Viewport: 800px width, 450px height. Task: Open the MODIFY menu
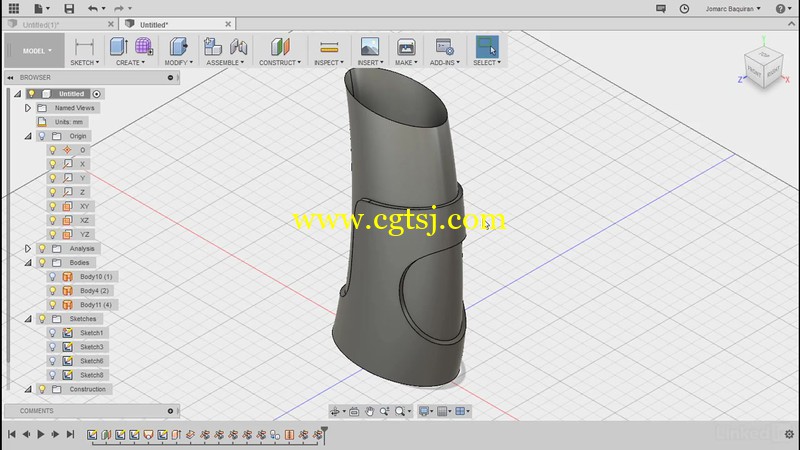pos(179,63)
